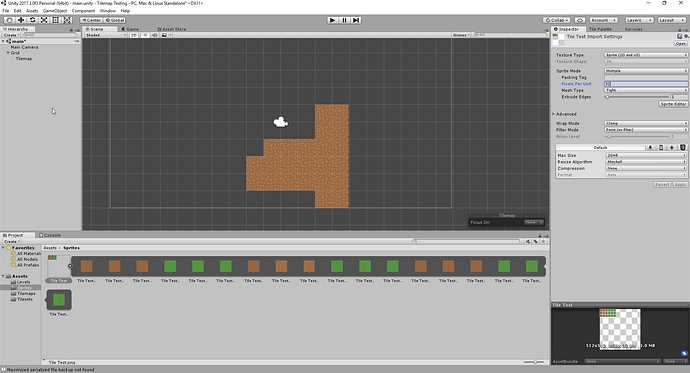The image size is (690, 373).
Task: Open the Texture Type dropdown
Action: coord(646,55)
